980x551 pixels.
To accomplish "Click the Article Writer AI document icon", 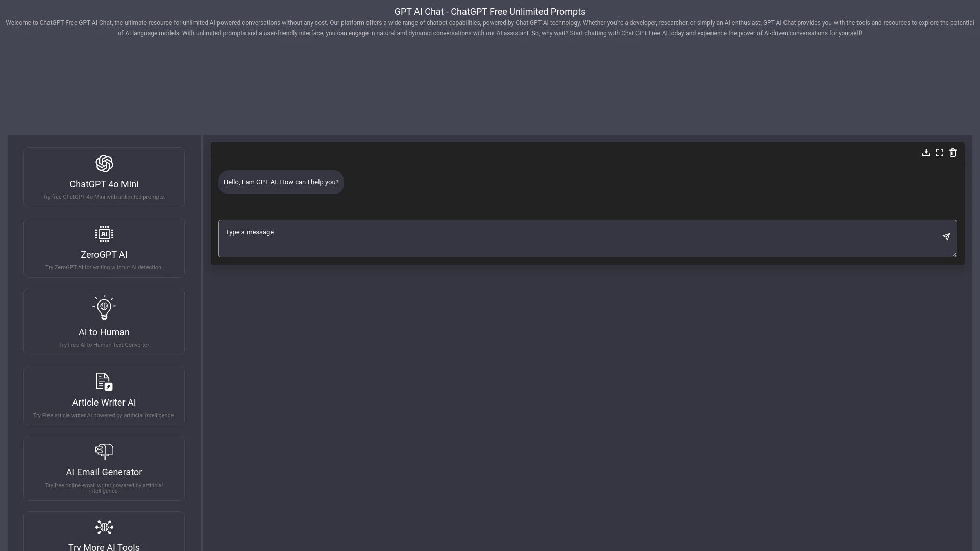I will (x=104, y=382).
